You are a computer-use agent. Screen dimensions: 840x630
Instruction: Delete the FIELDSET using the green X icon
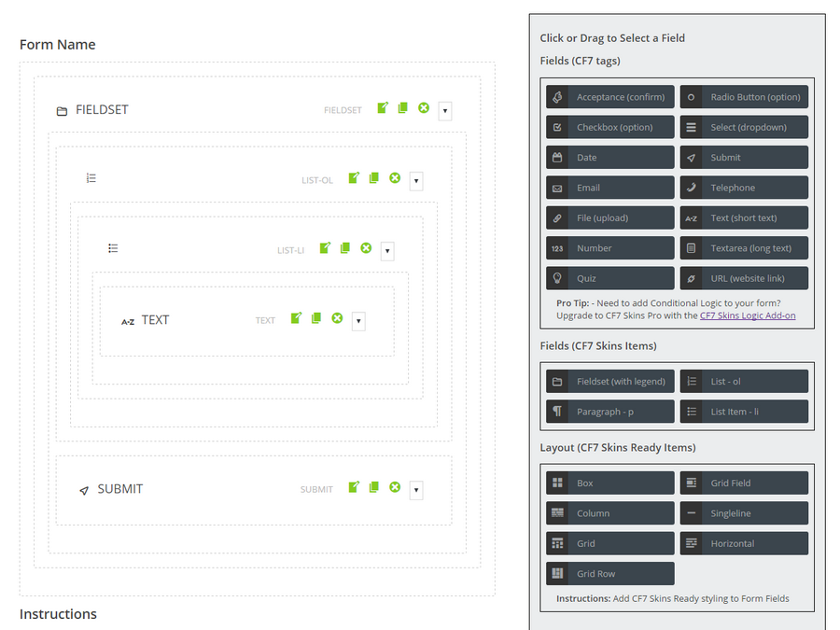coord(424,108)
